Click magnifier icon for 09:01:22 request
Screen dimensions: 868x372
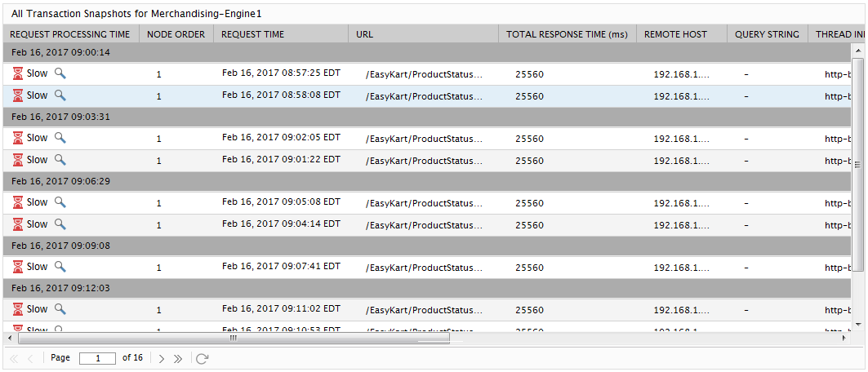pos(60,160)
